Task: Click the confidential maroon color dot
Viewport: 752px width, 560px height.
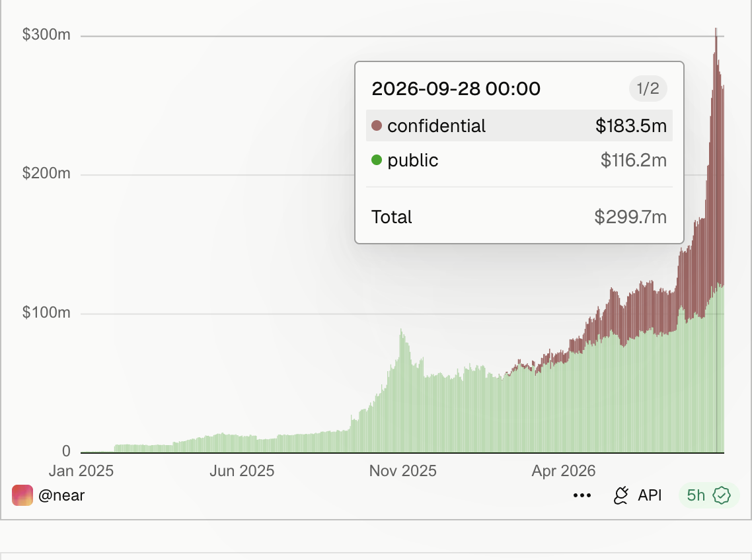Action: 377,125
